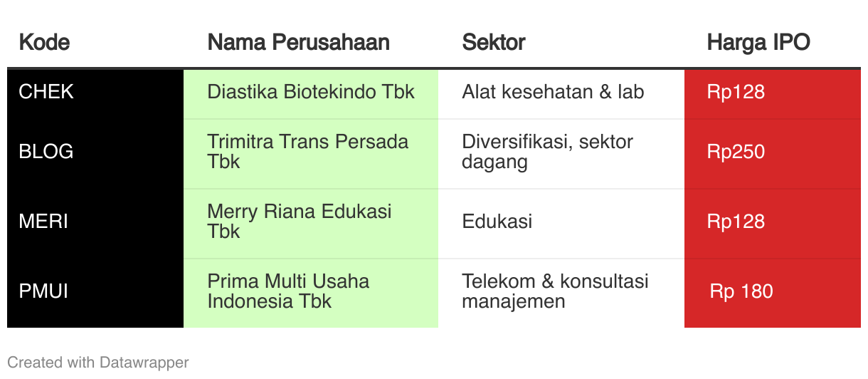This screenshot has width=868, height=379.
Task: Select the Diversifikasi, sektor dagang cell
Action: 547,151
